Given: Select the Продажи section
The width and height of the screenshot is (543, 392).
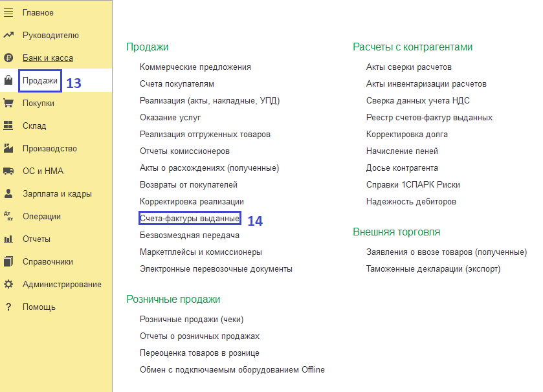Looking at the screenshot, I should tap(40, 81).
